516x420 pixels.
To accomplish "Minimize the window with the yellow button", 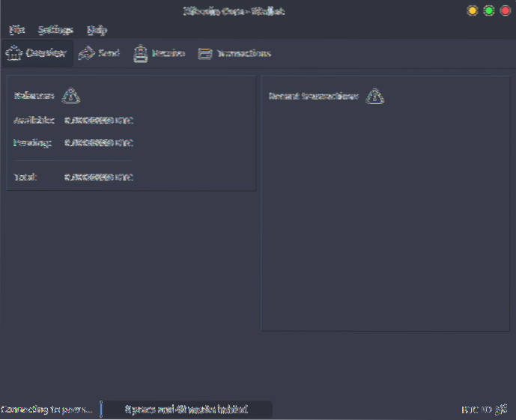I will 473,10.
